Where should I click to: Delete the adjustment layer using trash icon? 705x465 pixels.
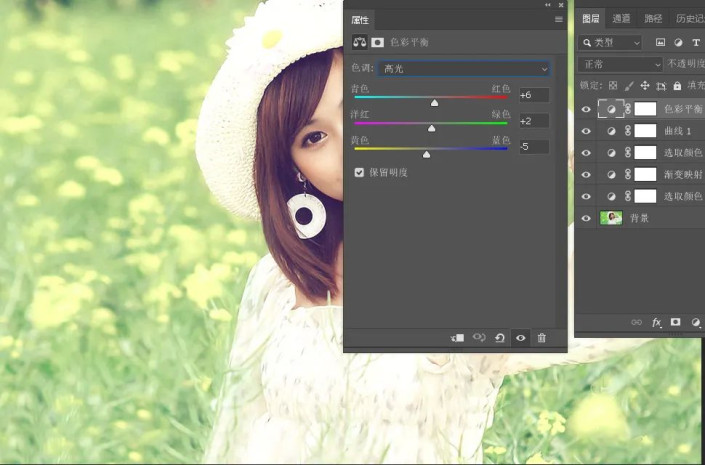(541, 338)
